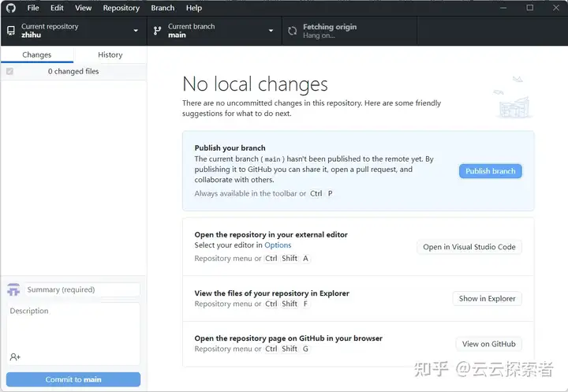Expand the Current repository dropdown
The image size is (568, 392).
point(136,31)
